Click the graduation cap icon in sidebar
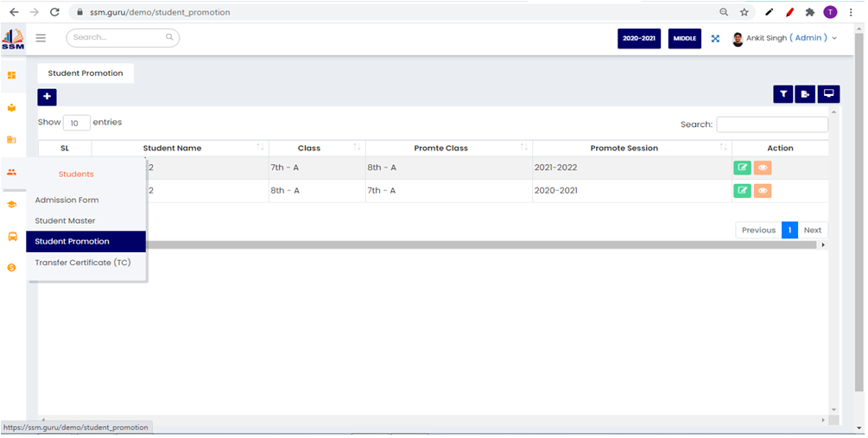 [x=12, y=205]
